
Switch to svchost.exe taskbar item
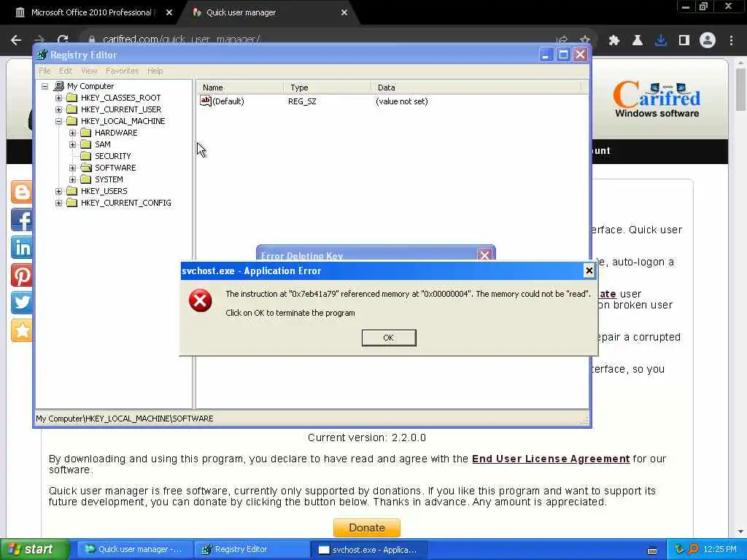[368, 550]
